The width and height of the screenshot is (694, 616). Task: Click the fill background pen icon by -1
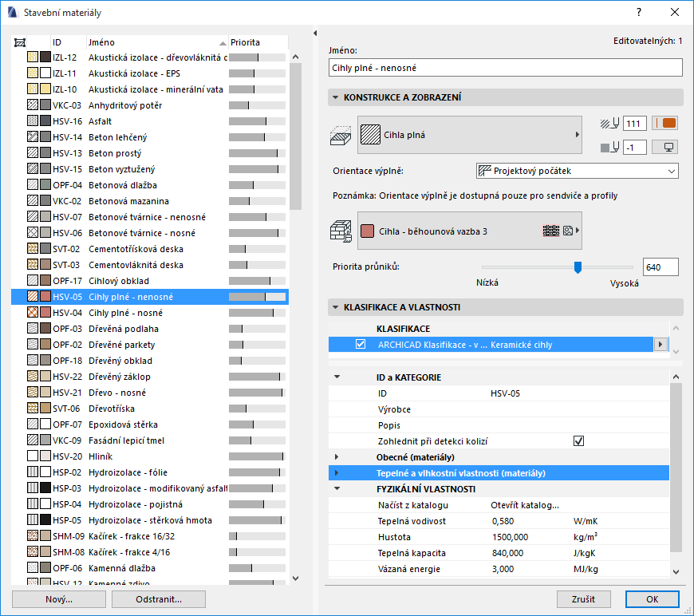tap(609, 148)
